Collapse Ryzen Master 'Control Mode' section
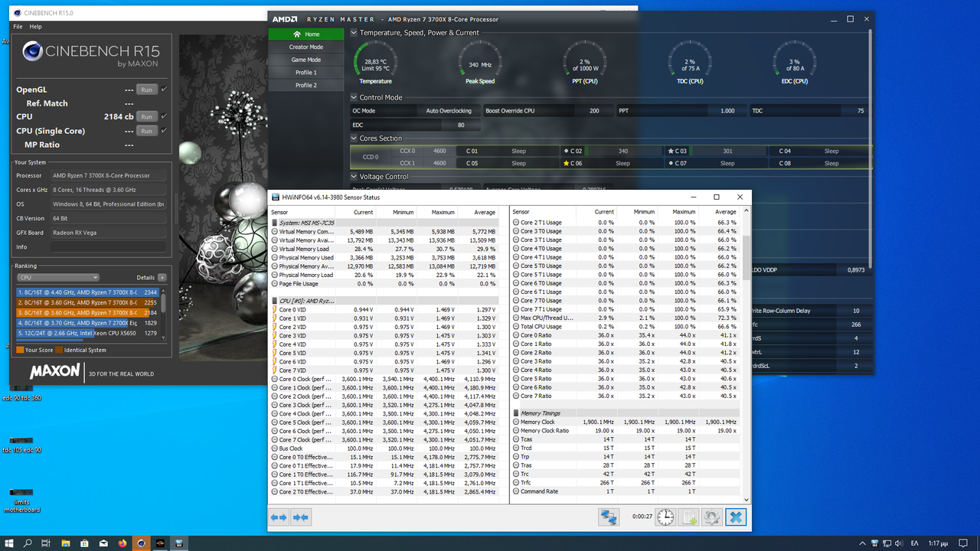The height and width of the screenshot is (551, 980). click(x=354, y=97)
